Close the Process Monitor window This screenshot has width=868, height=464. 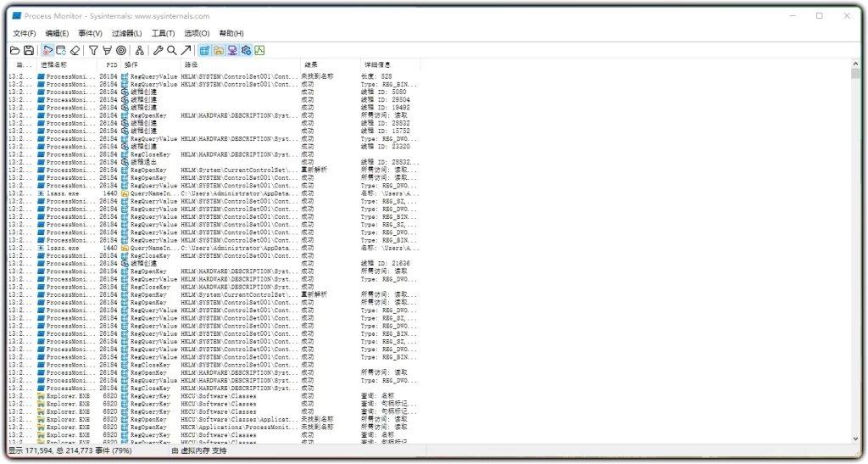[x=847, y=16]
